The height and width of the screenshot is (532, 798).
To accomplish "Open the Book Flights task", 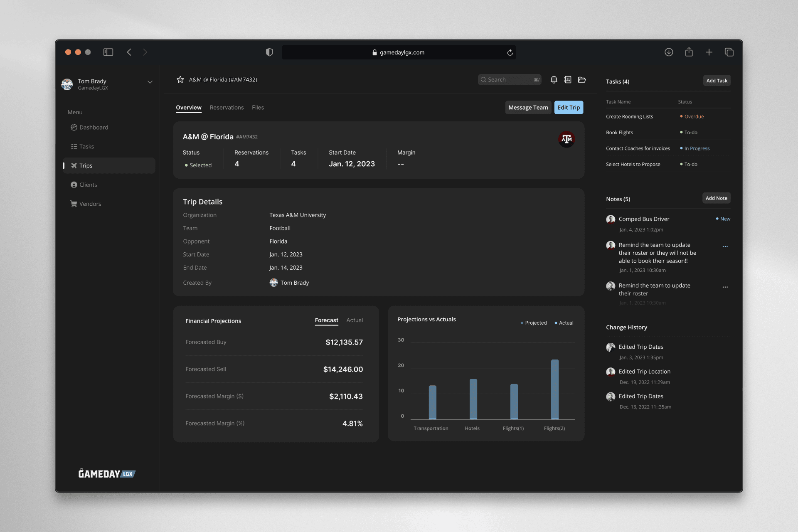I will point(619,133).
